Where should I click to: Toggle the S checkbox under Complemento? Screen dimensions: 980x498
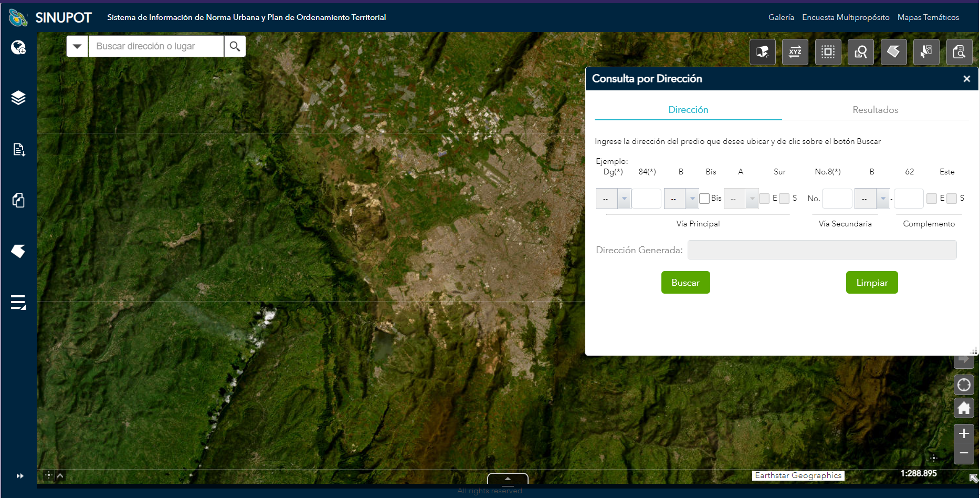click(x=952, y=199)
